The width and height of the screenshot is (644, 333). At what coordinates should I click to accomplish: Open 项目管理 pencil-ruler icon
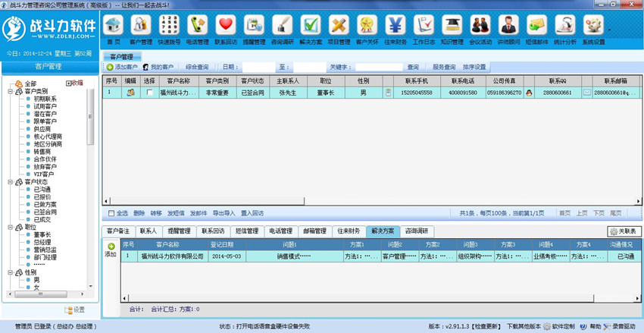339,25
